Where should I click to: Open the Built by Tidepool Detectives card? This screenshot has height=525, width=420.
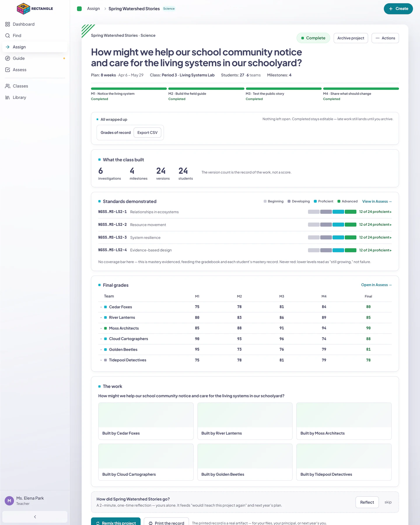pos(344,462)
